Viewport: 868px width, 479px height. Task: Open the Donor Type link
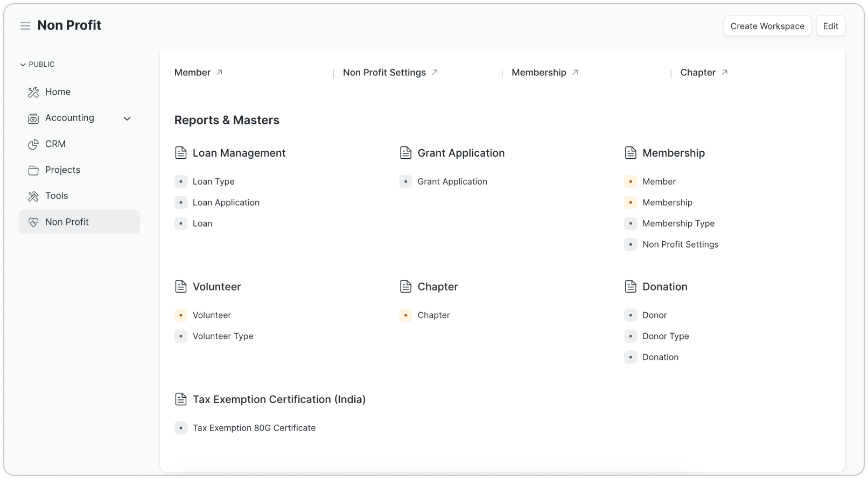click(x=665, y=336)
